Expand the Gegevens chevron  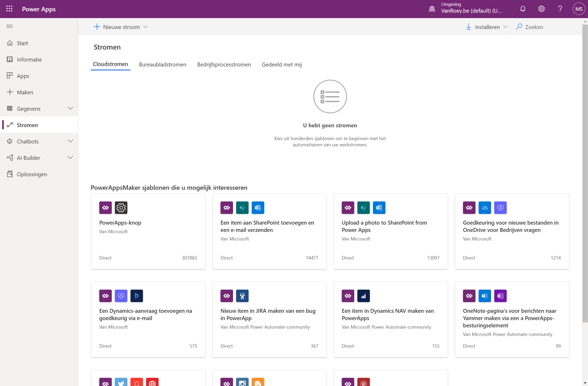tap(70, 108)
